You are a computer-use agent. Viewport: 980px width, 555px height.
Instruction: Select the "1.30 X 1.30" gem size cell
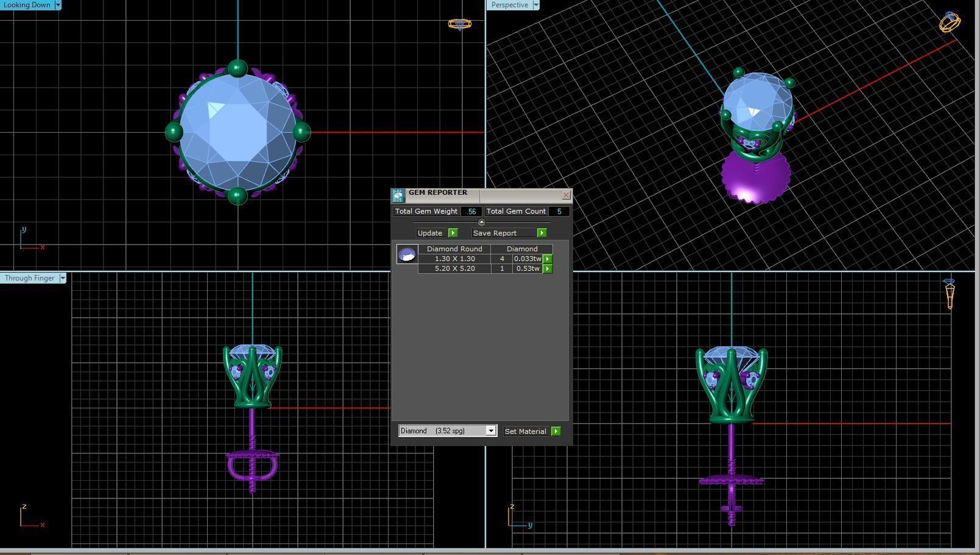coord(454,259)
